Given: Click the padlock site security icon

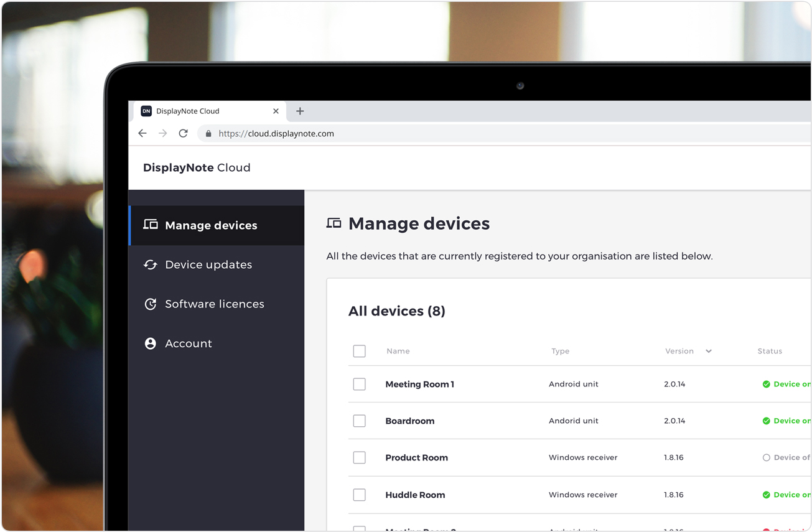Looking at the screenshot, I should click(x=208, y=134).
